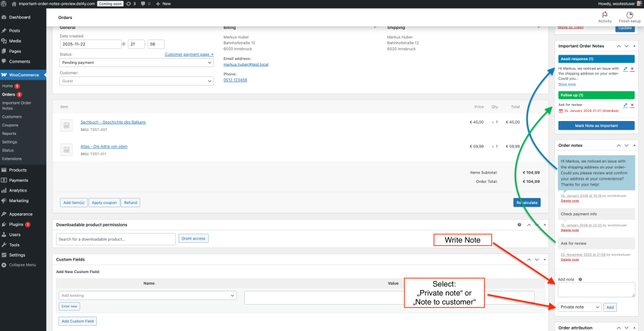644x331 pixels.
Task: Click the Atlas product thumbnail image
Action: coord(66,148)
